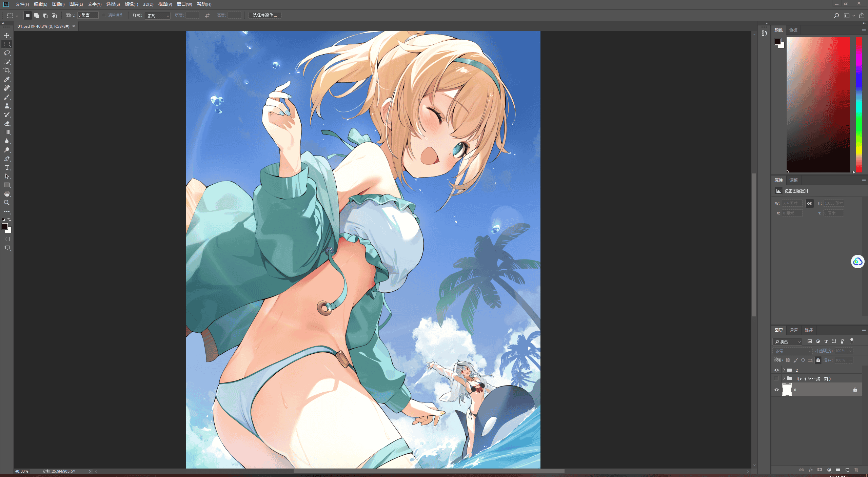The image size is (868, 477).
Task: Toggle the layer filter switch
Action: coord(852,341)
